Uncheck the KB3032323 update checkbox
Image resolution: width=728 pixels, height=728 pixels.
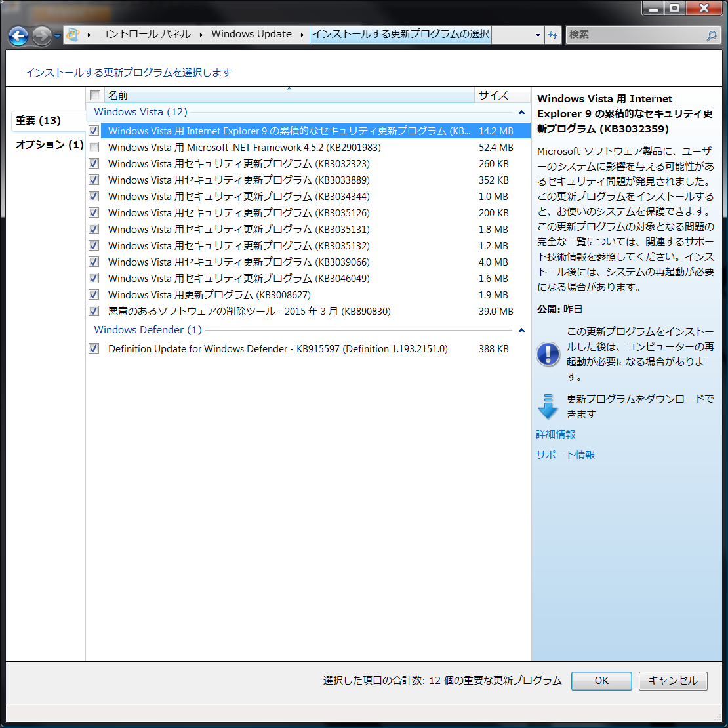tap(94, 163)
